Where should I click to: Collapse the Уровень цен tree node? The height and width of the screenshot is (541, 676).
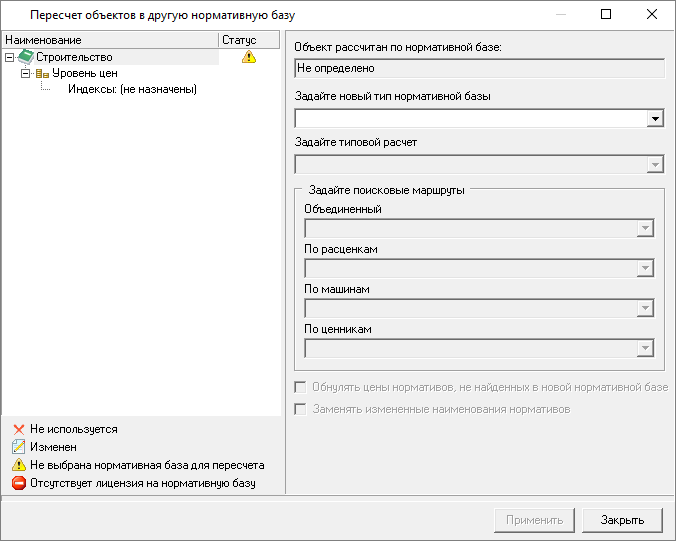[25, 73]
